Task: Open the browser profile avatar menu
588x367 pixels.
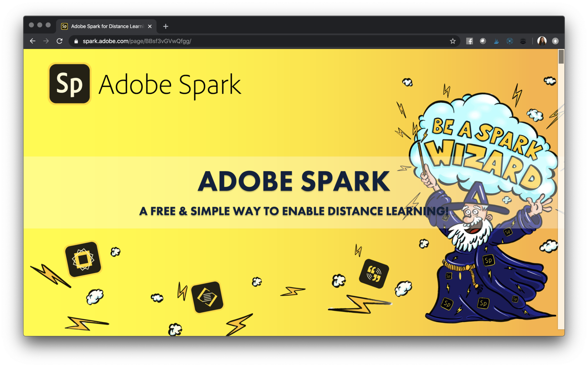Action: pos(542,41)
